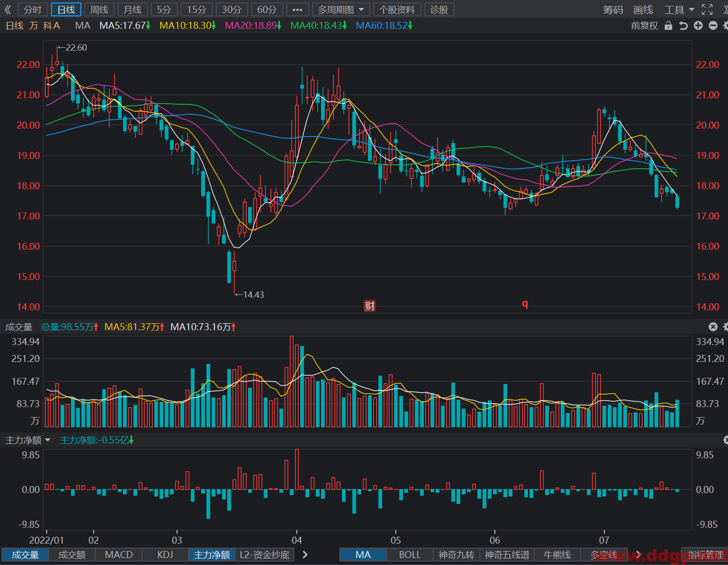Click the undo arrow icon in chart header
The height and width of the screenshot is (565, 728).
(x=683, y=25)
